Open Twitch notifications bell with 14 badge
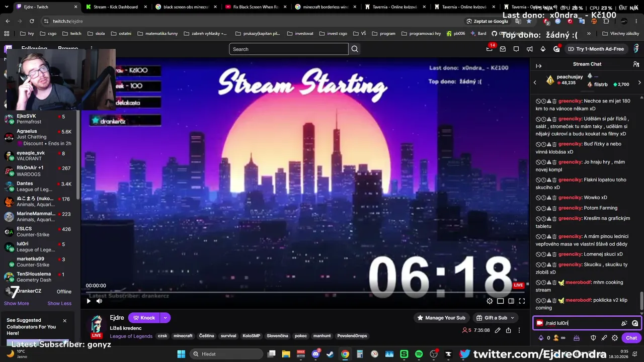The height and width of the screenshot is (362, 644). coord(490,49)
